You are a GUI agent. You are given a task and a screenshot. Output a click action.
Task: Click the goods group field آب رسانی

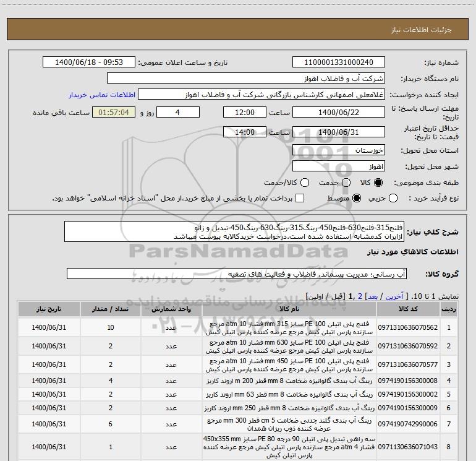tap(237, 274)
